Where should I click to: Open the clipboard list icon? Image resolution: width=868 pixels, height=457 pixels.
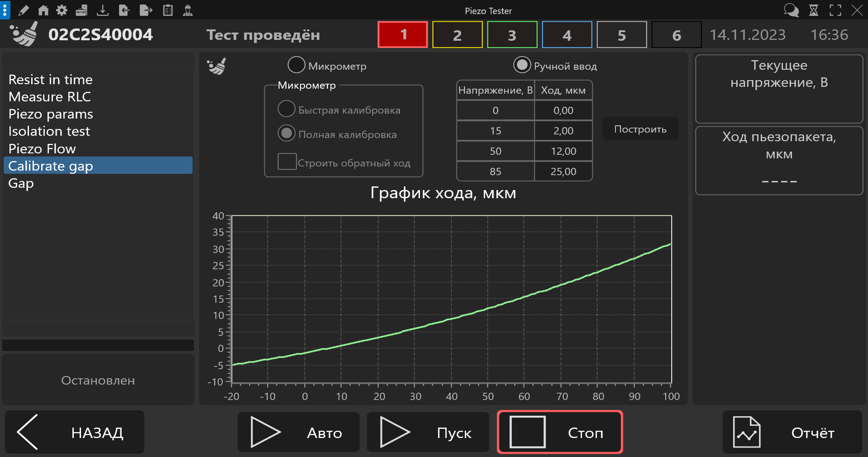click(168, 10)
